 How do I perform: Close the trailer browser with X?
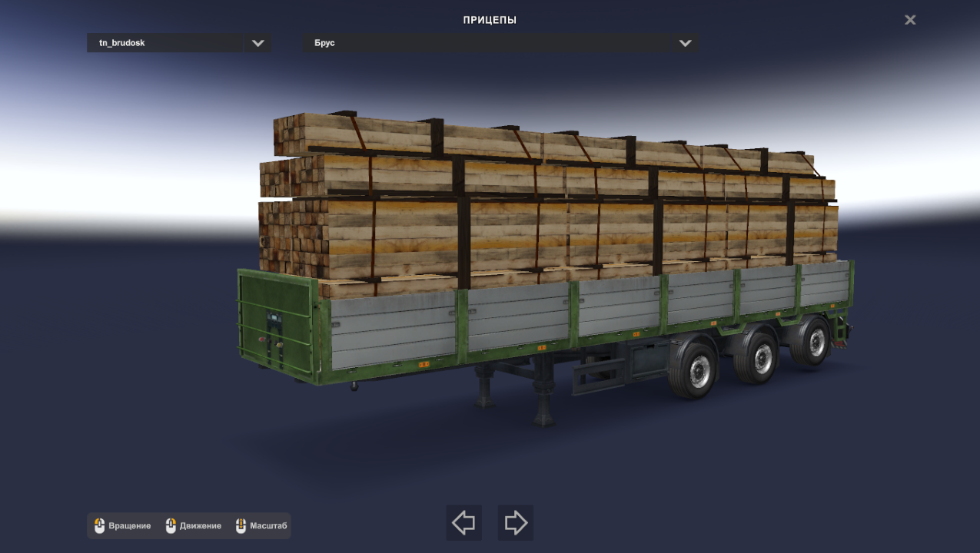click(x=910, y=20)
